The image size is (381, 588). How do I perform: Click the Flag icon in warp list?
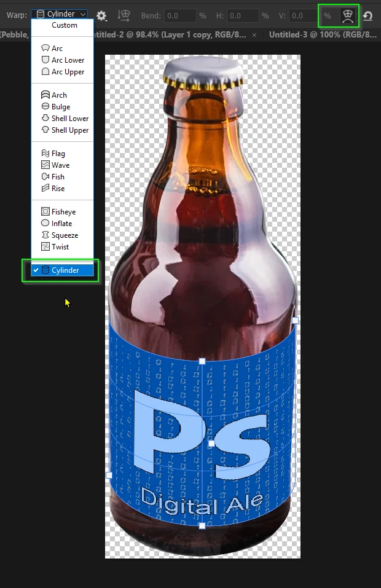click(45, 153)
